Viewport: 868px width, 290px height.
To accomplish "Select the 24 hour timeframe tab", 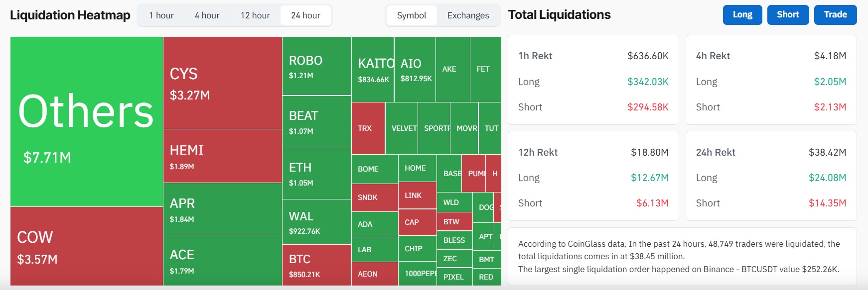I will click(x=305, y=15).
